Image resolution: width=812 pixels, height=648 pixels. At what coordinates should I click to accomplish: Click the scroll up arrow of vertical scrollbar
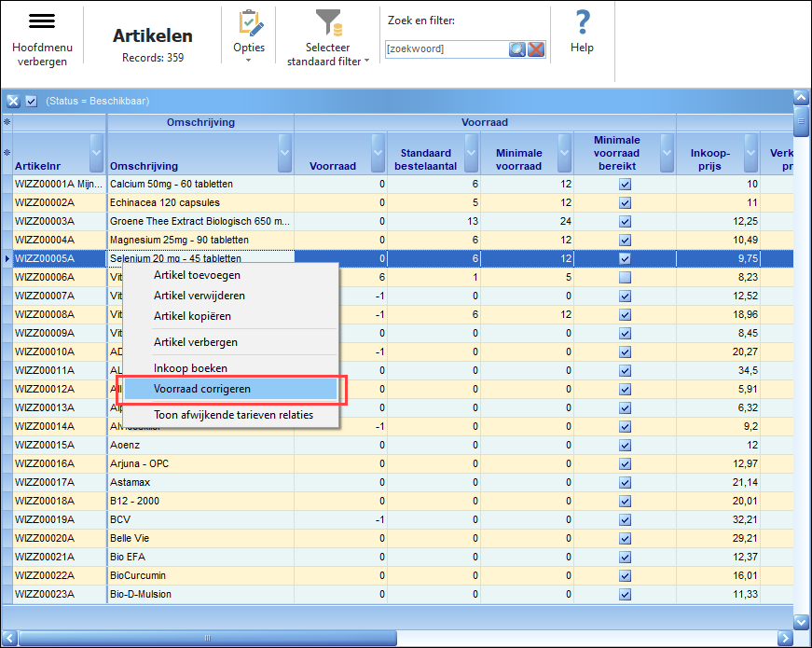point(801,97)
